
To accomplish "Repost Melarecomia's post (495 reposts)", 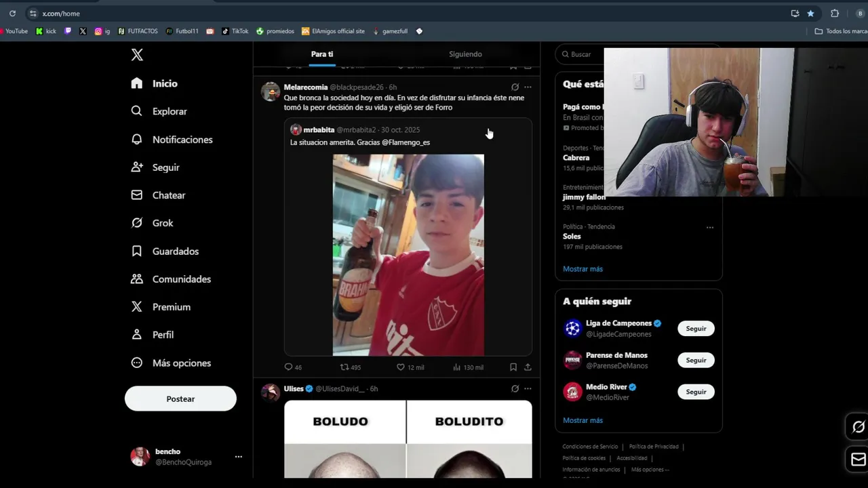I will [351, 367].
